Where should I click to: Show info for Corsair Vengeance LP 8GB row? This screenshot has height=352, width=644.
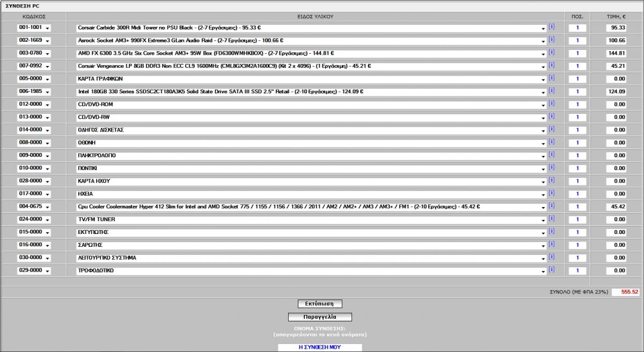[x=551, y=65]
